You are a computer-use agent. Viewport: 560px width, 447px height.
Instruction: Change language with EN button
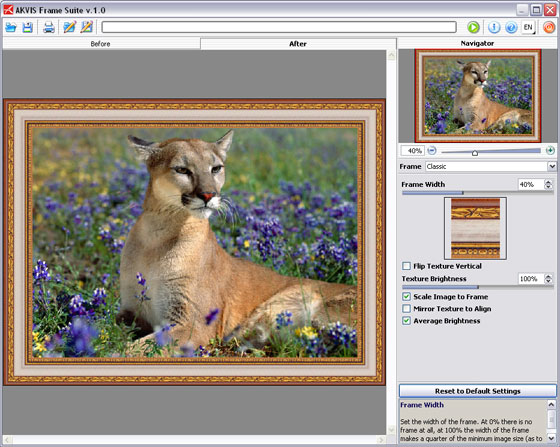[528, 27]
